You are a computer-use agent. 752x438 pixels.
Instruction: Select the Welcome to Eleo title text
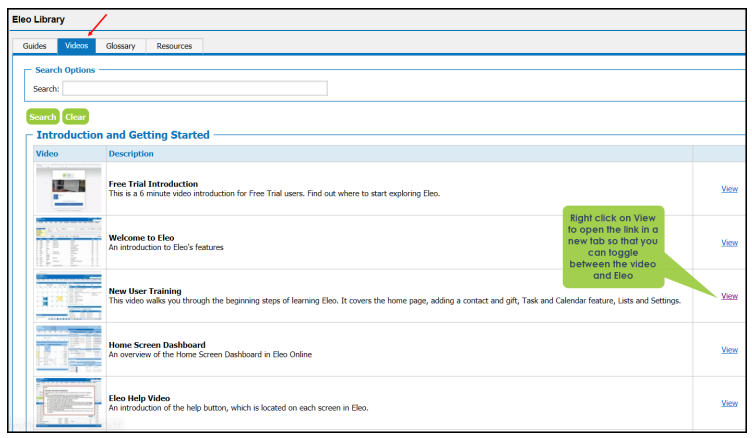[141, 237]
